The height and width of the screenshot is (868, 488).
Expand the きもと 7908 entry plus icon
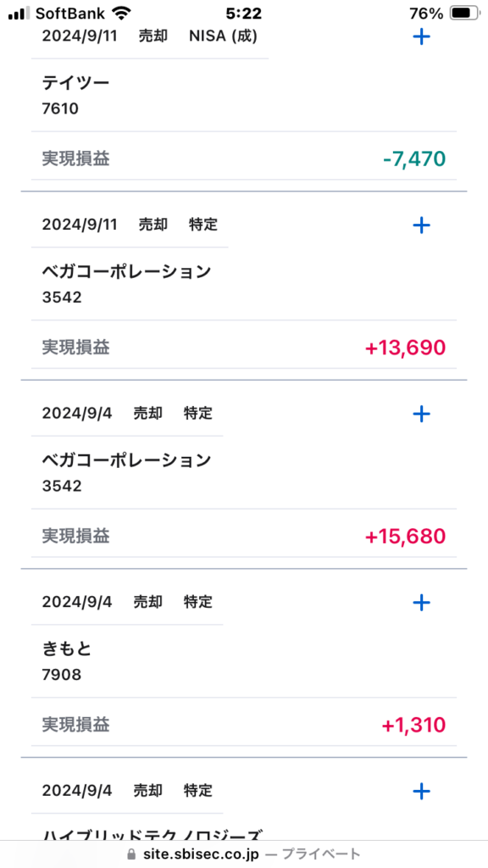point(422,603)
